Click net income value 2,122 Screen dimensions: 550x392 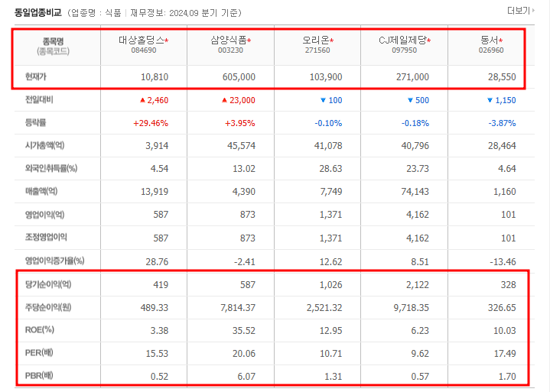click(x=418, y=284)
